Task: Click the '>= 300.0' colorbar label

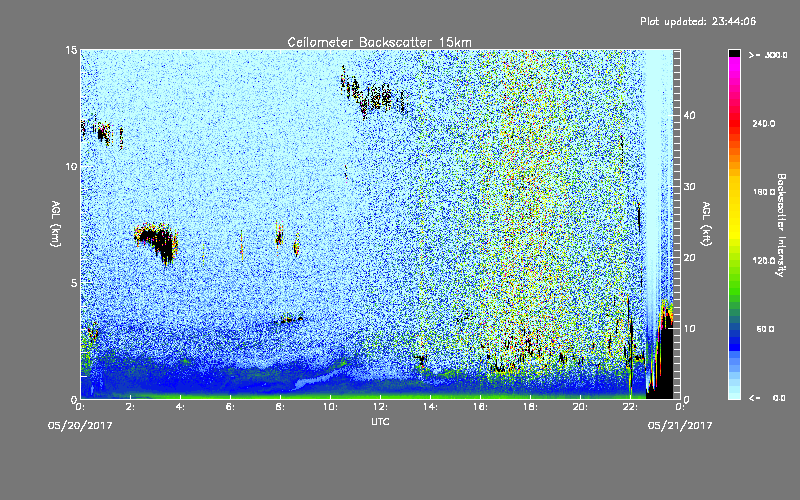Action: coord(768,55)
